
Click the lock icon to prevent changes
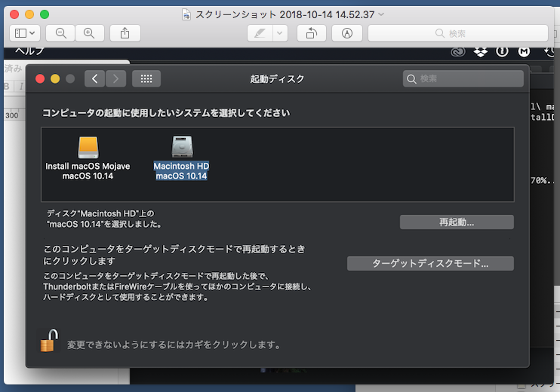pos(49,341)
